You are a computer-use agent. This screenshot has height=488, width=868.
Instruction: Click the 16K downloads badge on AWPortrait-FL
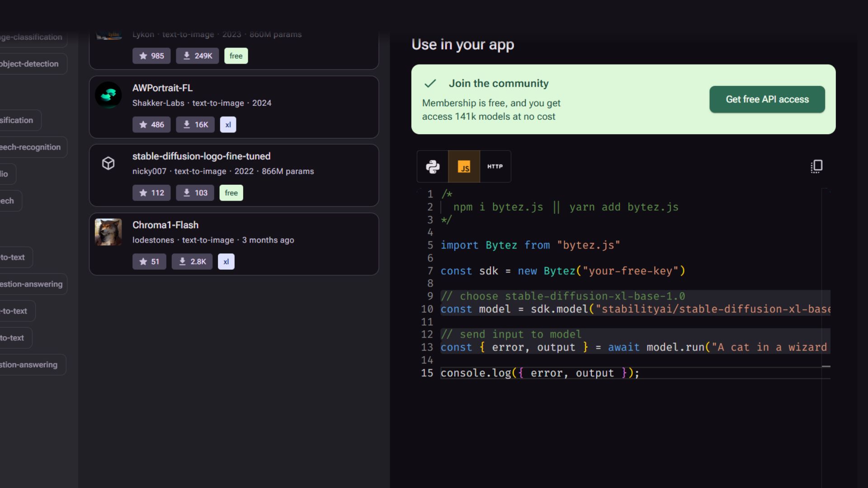pos(195,125)
